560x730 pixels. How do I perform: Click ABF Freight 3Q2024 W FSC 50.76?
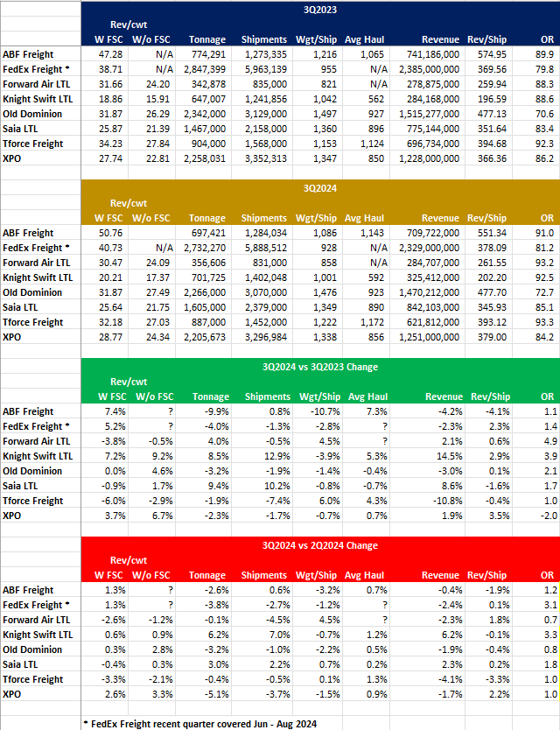pyautogui.click(x=111, y=233)
